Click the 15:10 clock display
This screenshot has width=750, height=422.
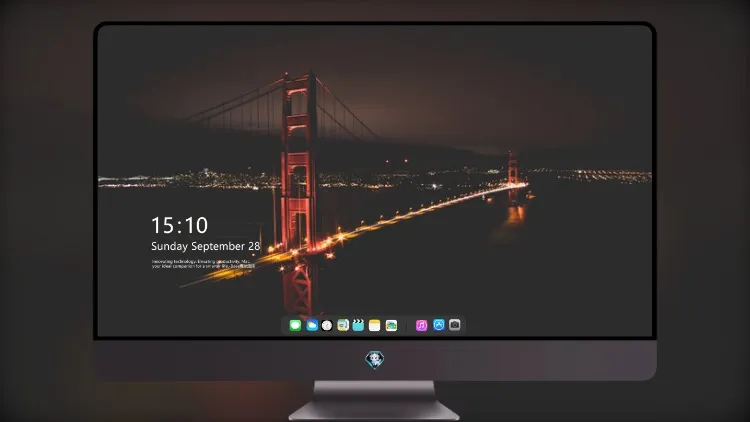(x=179, y=225)
